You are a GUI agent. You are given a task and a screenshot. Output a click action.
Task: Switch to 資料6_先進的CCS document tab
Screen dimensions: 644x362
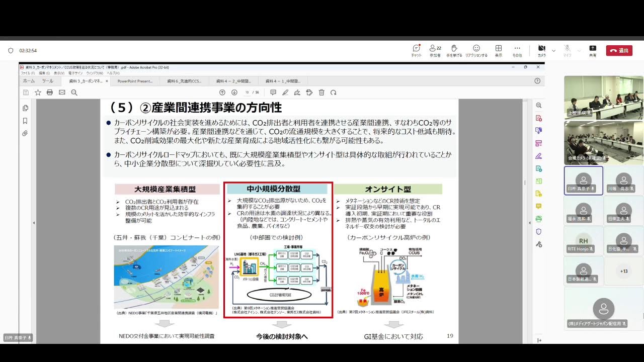point(185,81)
